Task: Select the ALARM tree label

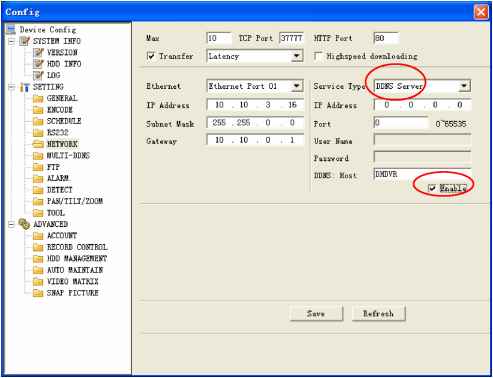Action: point(59,178)
